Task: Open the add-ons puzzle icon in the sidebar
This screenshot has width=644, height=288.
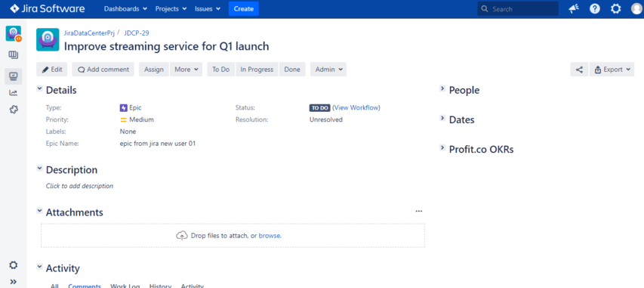Action: point(13,110)
